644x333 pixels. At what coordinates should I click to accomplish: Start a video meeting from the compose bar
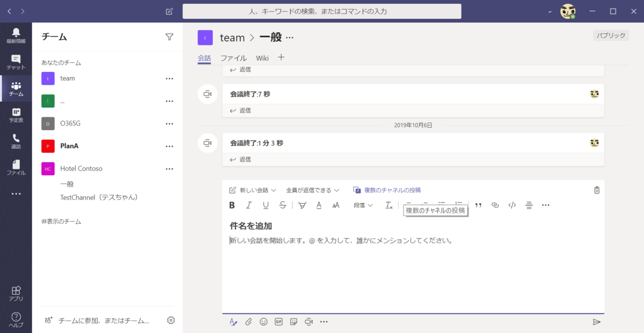(x=309, y=321)
